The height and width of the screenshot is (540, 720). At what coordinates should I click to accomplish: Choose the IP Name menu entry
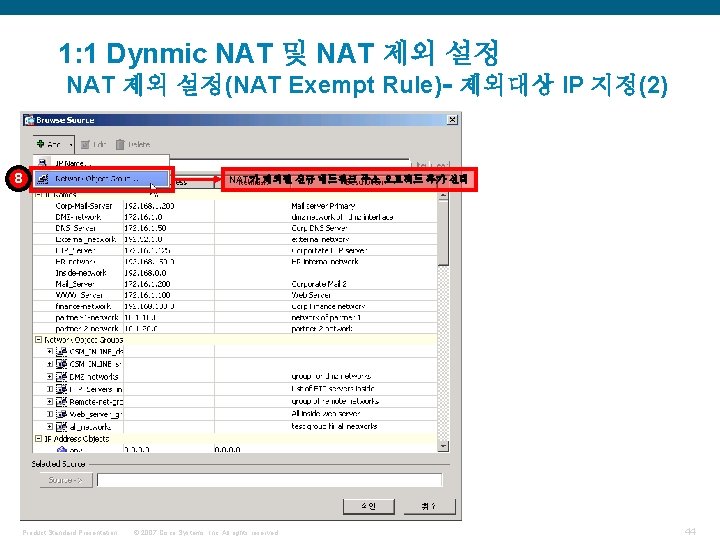tap(100, 163)
